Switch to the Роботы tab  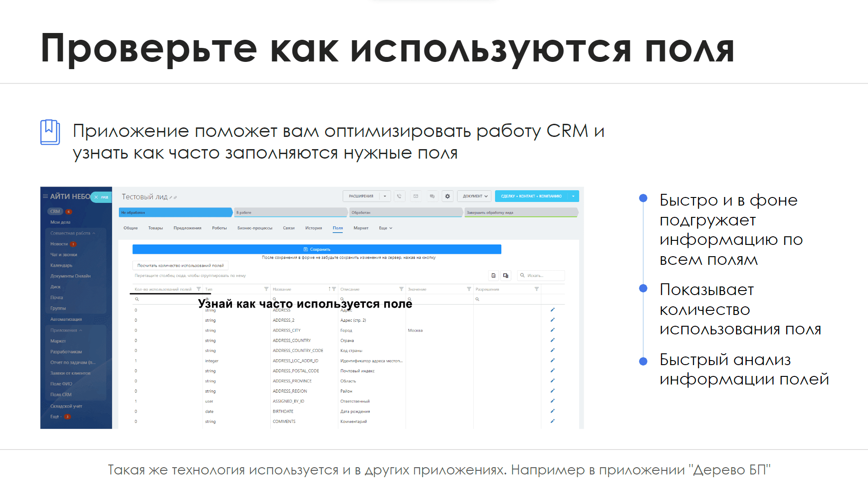point(219,228)
